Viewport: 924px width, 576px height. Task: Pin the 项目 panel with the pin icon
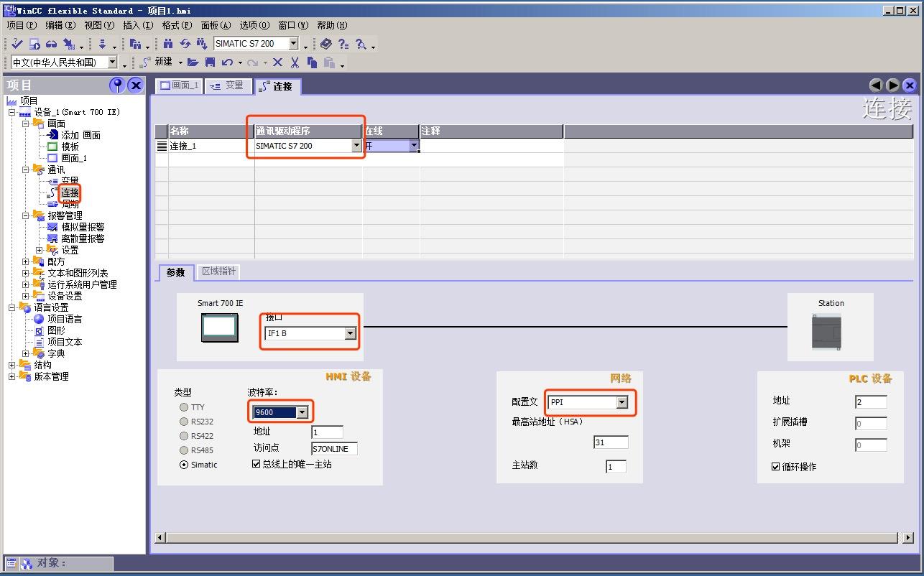(x=117, y=85)
